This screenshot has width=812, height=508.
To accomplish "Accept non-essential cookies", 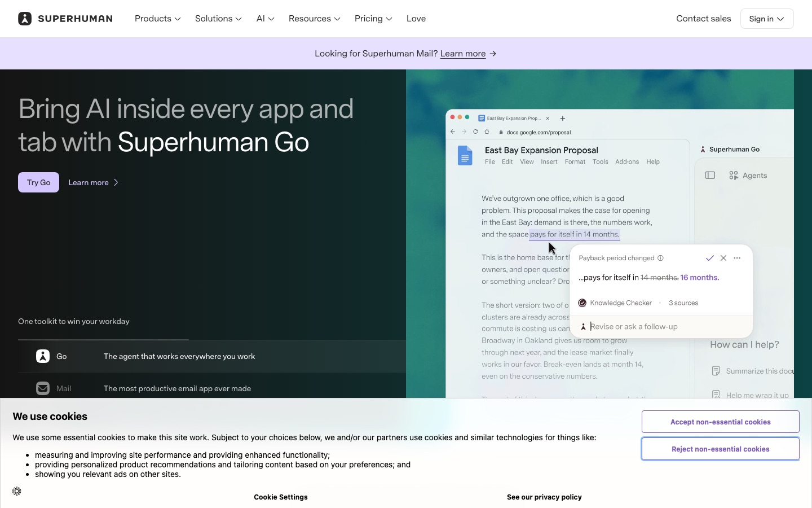I will click(721, 422).
